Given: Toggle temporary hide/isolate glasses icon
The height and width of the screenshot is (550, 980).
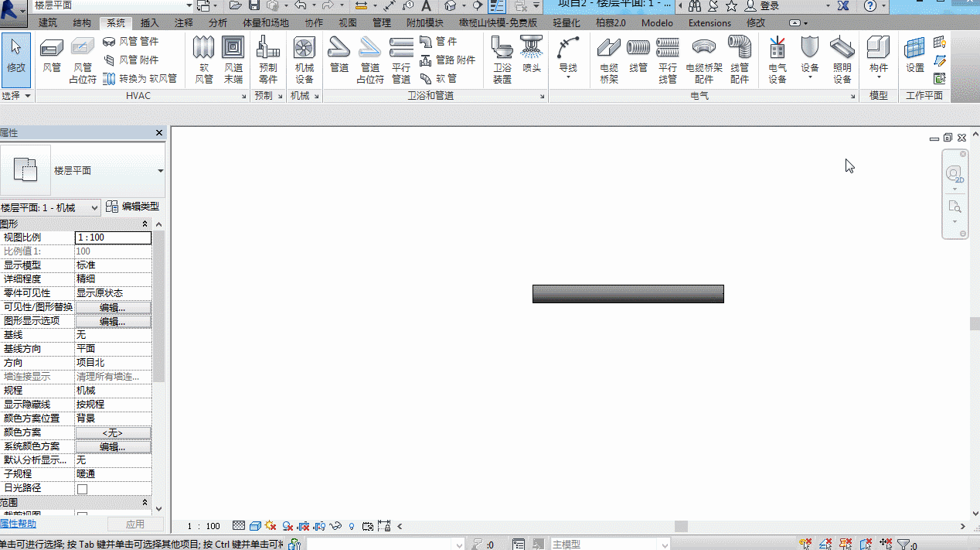Looking at the screenshot, I should (x=336, y=526).
